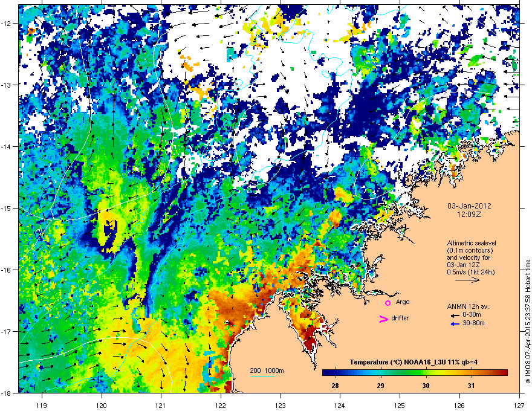The height and width of the screenshot is (411, 532).
Task: Select the date label 03-Jan-2012
Action: (x=469, y=206)
